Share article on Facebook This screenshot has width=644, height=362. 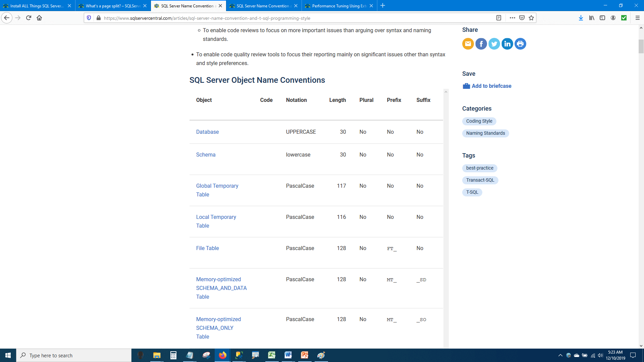(481, 44)
